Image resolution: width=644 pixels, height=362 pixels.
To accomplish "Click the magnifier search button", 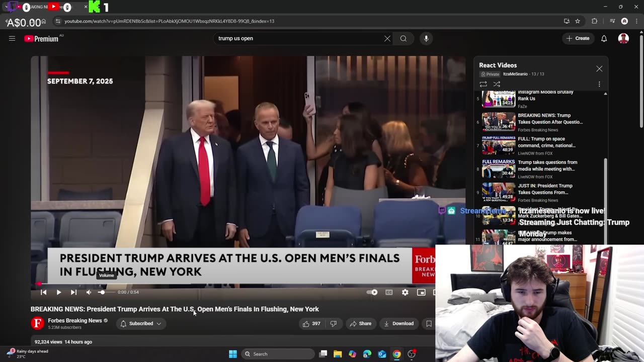I will pyautogui.click(x=404, y=38).
